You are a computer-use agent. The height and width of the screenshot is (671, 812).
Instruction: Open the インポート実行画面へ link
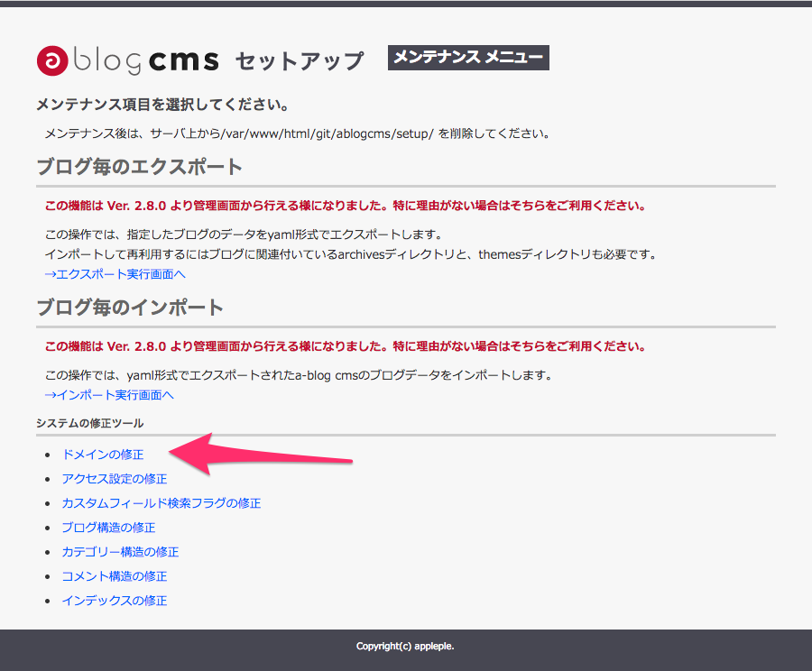tap(108, 395)
